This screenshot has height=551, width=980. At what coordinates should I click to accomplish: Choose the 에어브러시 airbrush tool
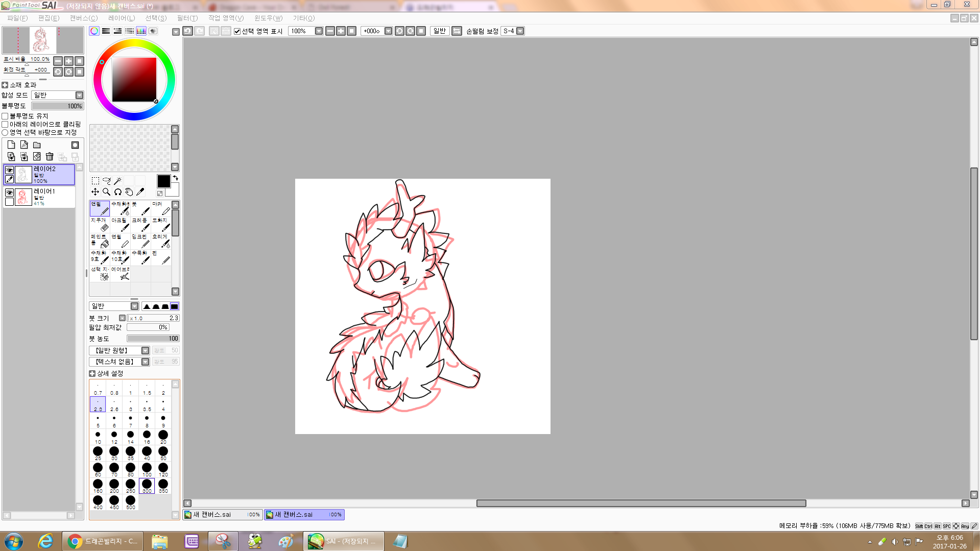pos(120,274)
